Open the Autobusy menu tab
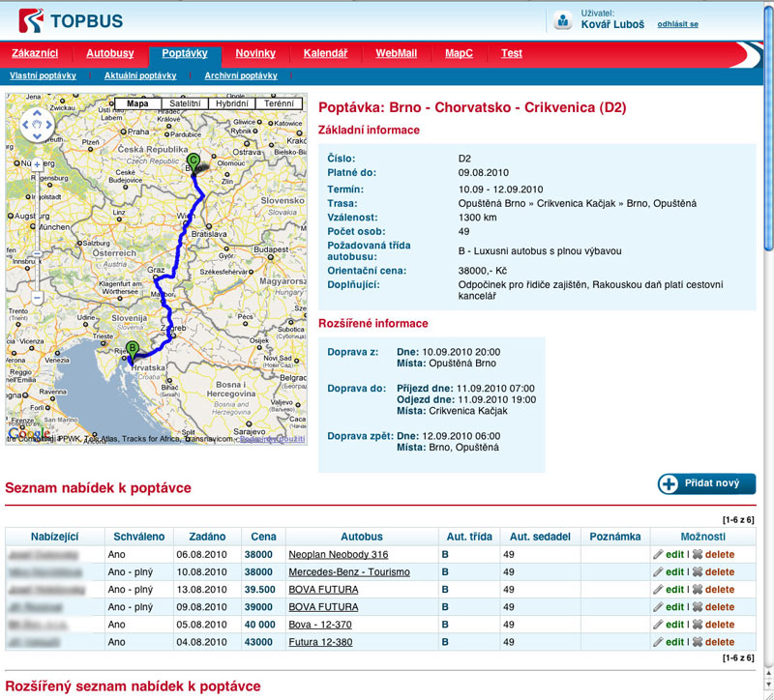This screenshot has width=774, height=700. click(x=110, y=53)
